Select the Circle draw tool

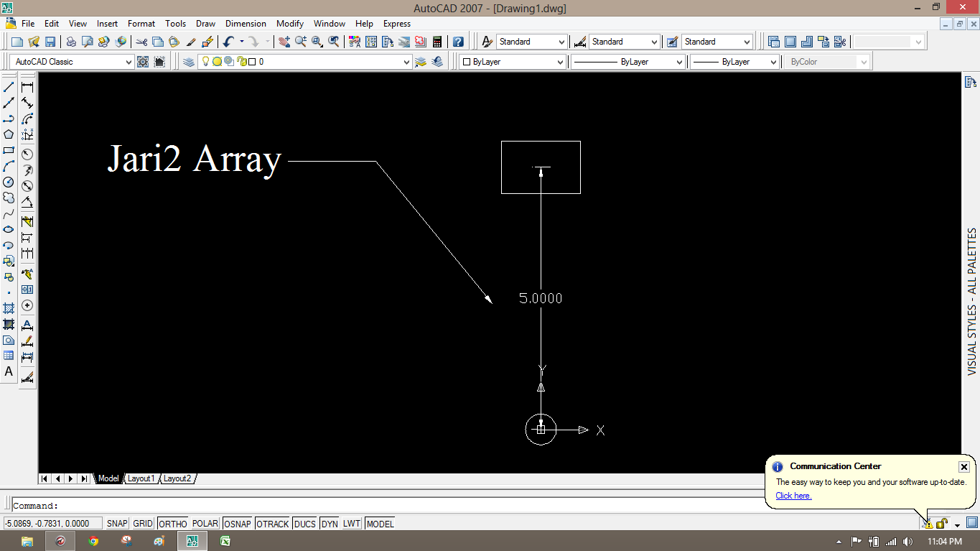click(9, 182)
